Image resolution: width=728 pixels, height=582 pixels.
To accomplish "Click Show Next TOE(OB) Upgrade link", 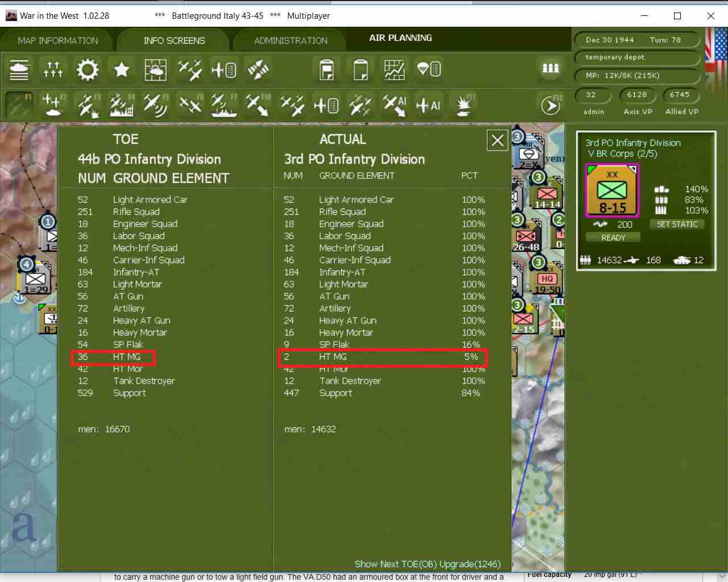I will click(428, 564).
